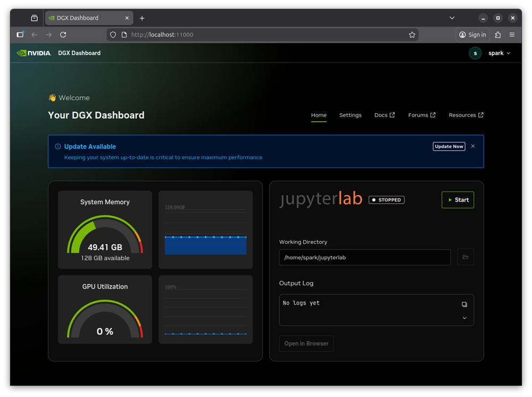Image resolution: width=532 pixels, height=397 pixels.
Task: Open the browser tab list dropdown
Action: pos(452,18)
